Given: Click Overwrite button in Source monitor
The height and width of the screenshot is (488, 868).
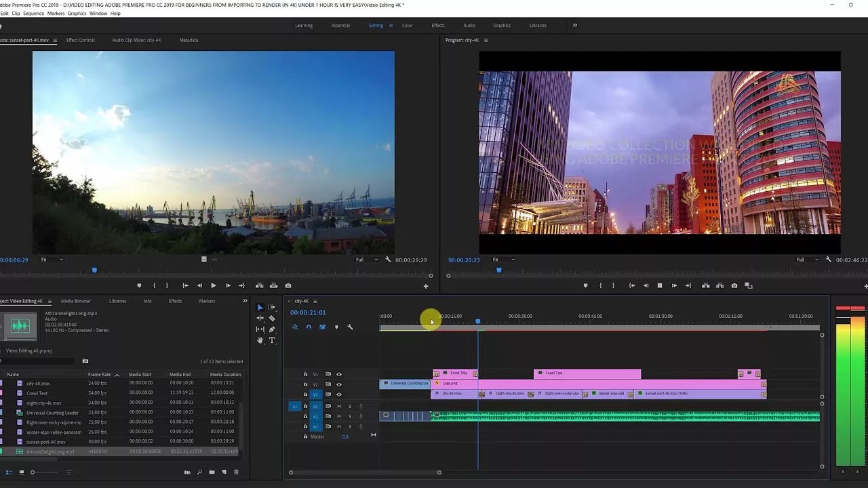Looking at the screenshot, I should point(273,285).
